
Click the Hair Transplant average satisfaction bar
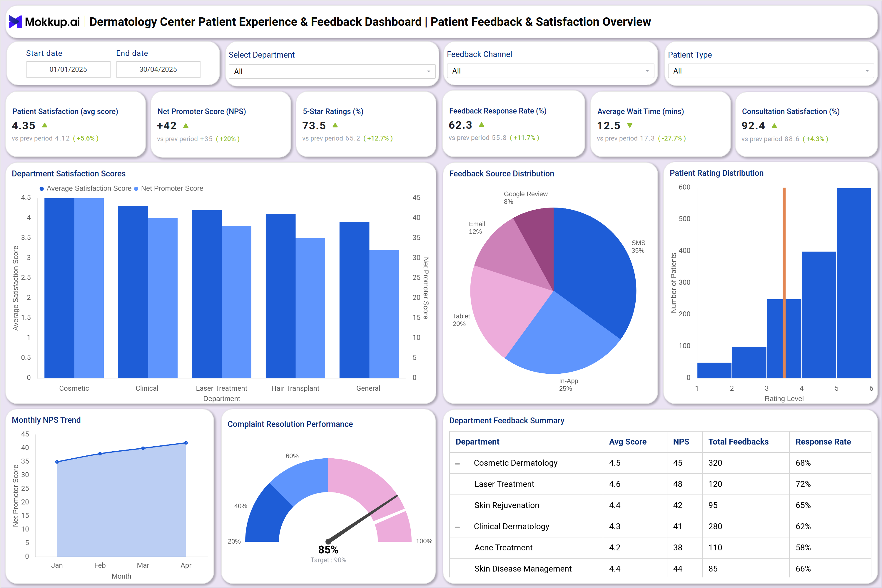point(280,296)
